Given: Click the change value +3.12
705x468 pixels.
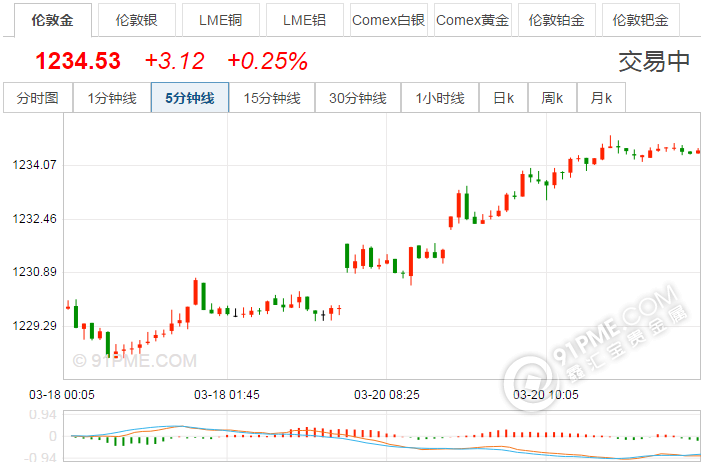Looking at the screenshot, I should point(174,61).
